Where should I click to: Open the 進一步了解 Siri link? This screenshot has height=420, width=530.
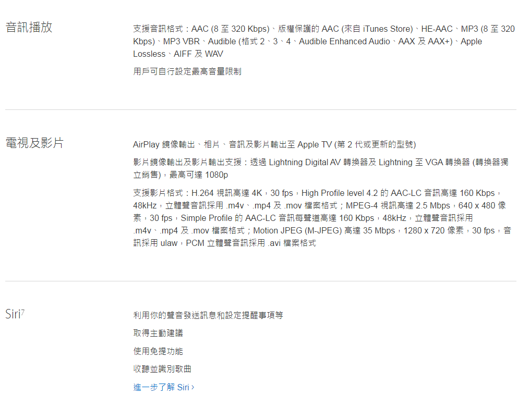(161, 387)
